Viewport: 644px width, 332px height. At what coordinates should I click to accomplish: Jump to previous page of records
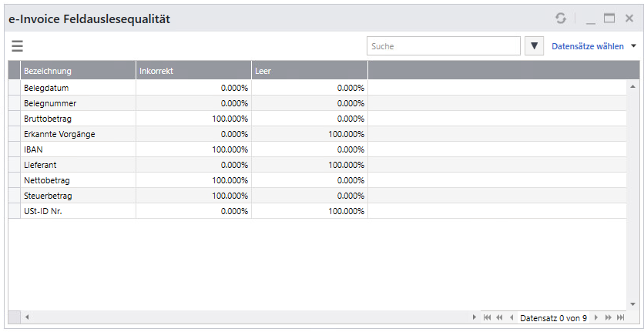pyautogui.click(x=499, y=317)
